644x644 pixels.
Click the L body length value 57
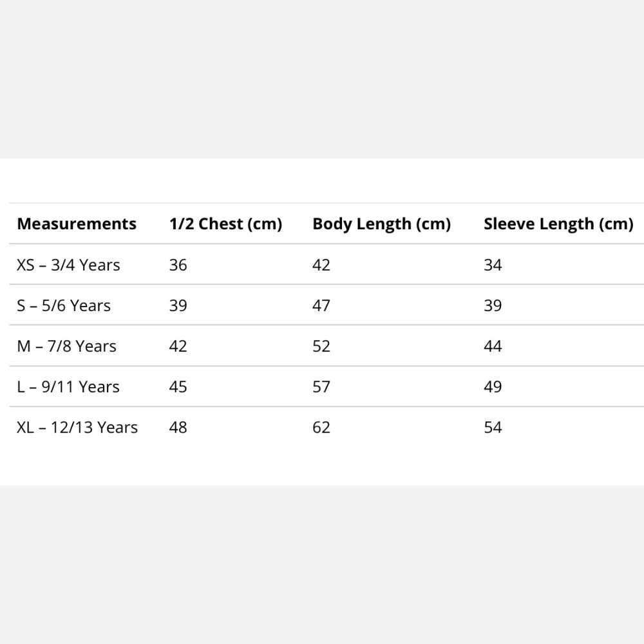tap(321, 386)
